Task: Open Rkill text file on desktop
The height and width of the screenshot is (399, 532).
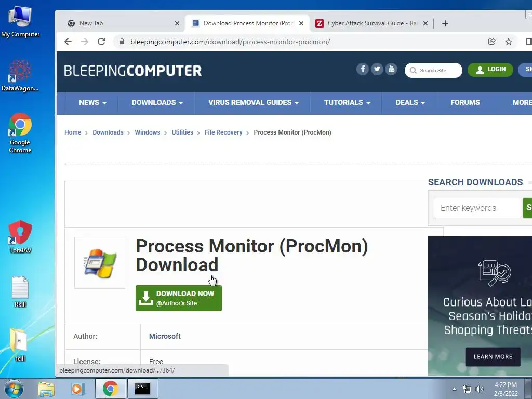Action: (x=20, y=292)
